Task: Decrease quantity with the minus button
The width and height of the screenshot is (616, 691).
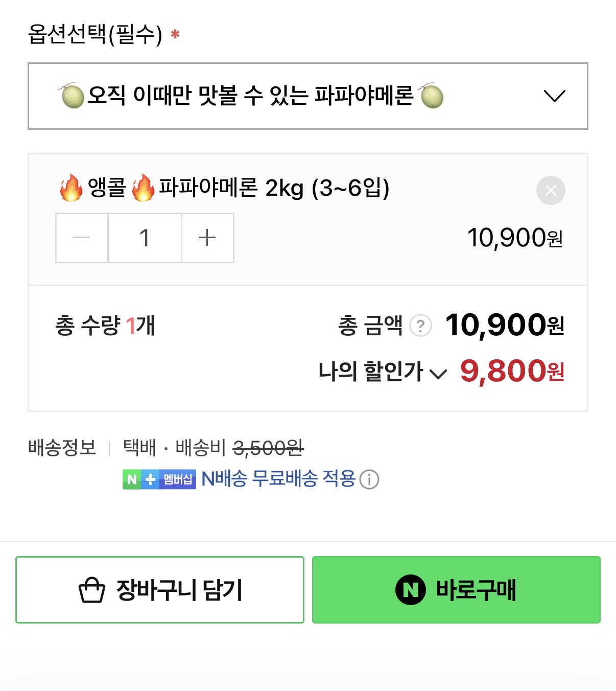Action: pos(82,238)
